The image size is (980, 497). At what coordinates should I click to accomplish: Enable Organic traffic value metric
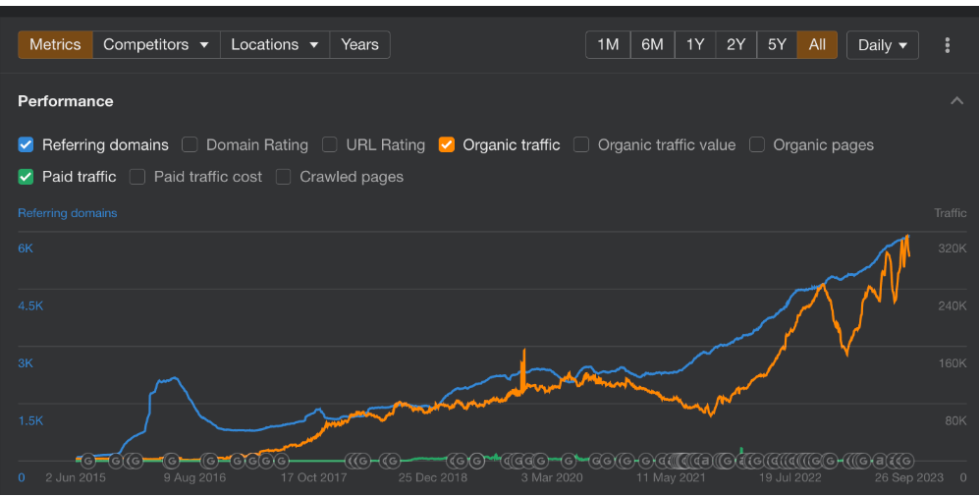pyautogui.click(x=581, y=145)
